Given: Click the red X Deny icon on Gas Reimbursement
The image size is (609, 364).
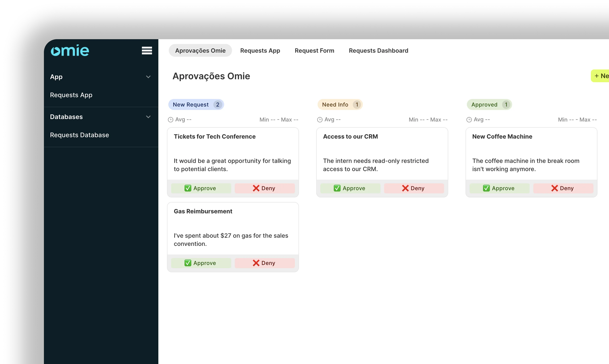Looking at the screenshot, I should pos(256,263).
